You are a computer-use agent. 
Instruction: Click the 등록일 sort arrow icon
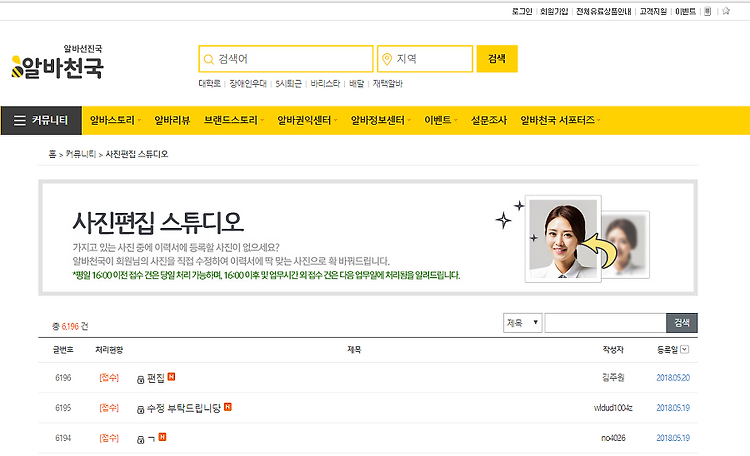(684, 349)
